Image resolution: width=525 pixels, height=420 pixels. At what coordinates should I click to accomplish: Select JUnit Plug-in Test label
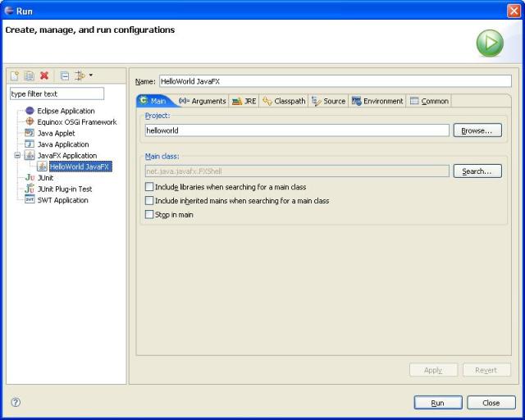click(x=65, y=189)
